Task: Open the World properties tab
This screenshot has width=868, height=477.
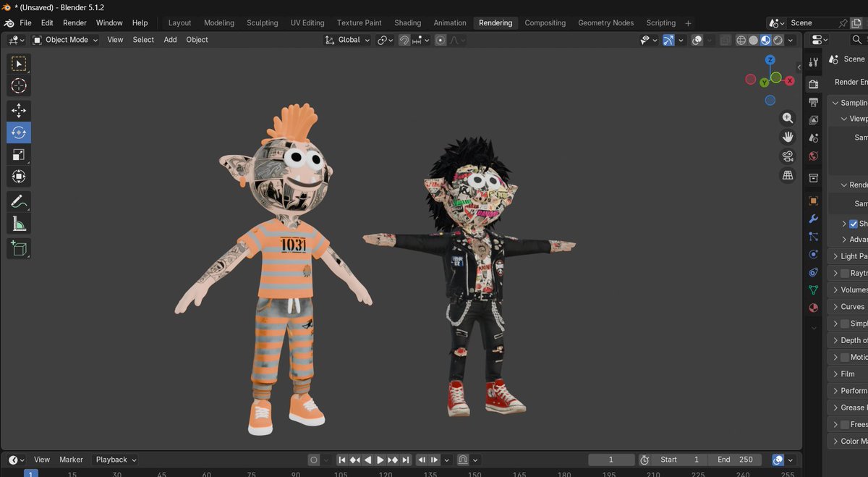Action: pyautogui.click(x=814, y=156)
